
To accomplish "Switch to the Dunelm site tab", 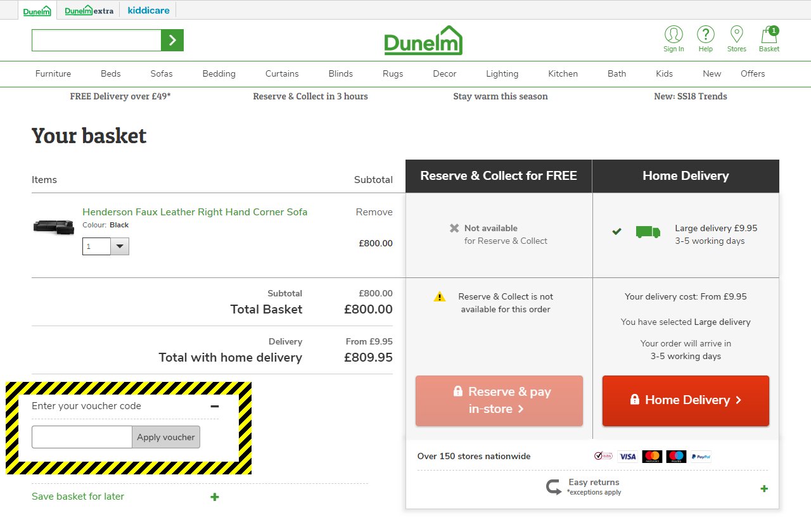I will 37,10.
